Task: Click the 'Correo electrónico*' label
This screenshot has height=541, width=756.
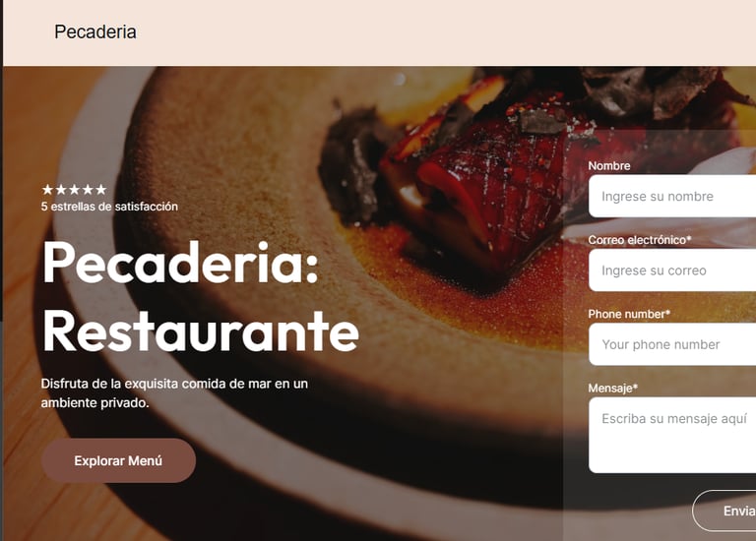Action: pos(640,240)
